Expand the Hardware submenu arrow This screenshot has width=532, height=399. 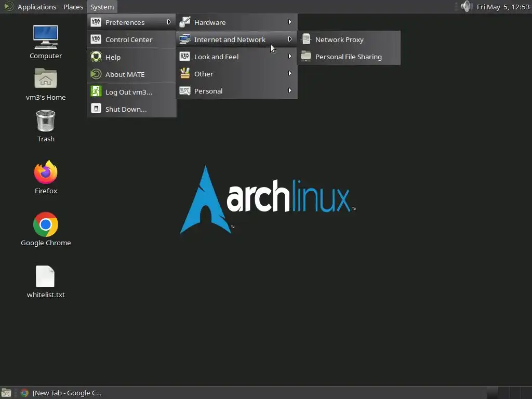(x=290, y=22)
